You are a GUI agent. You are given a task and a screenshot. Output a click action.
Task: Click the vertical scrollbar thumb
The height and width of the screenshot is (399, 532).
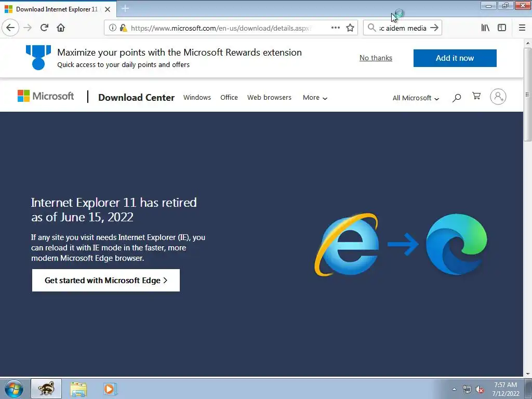[527, 95]
